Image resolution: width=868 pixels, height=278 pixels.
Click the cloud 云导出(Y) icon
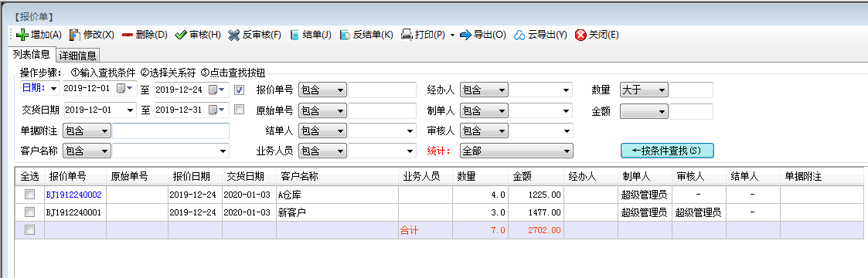519,35
